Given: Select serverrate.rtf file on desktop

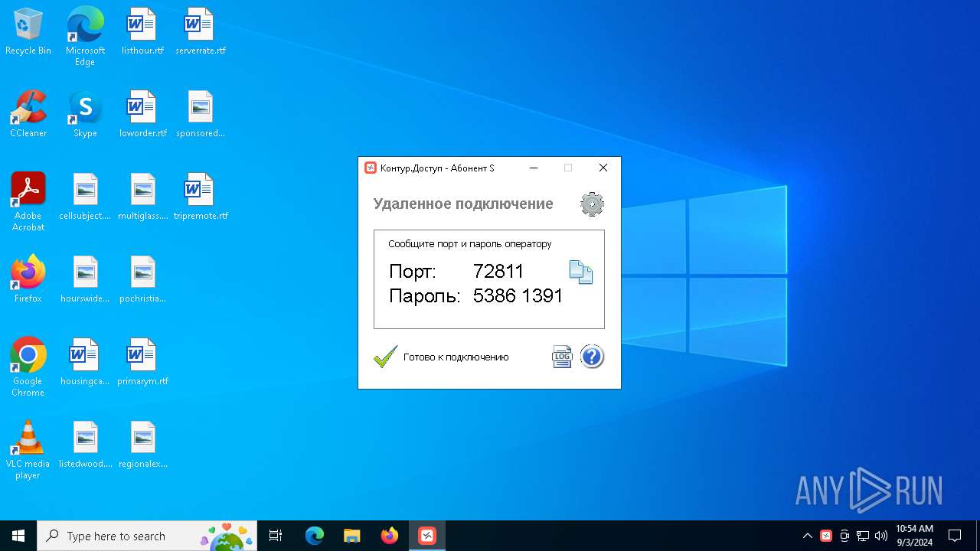Looking at the screenshot, I should pos(200,32).
